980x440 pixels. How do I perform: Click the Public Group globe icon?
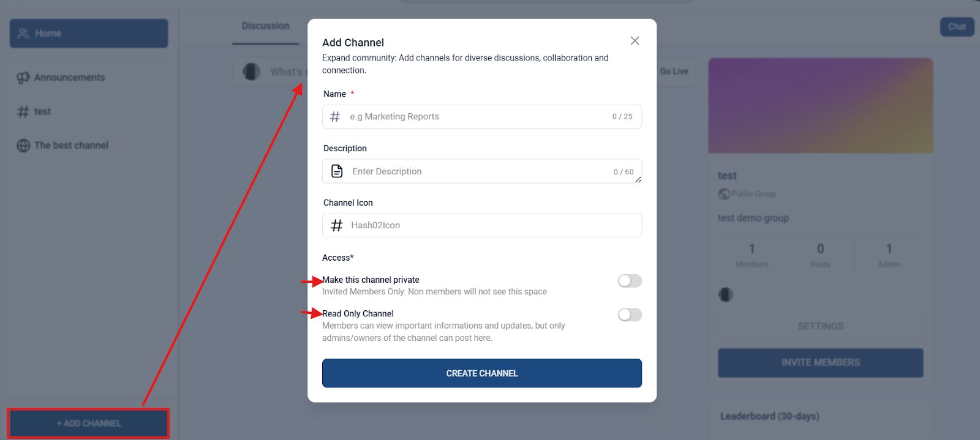(x=724, y=194)
